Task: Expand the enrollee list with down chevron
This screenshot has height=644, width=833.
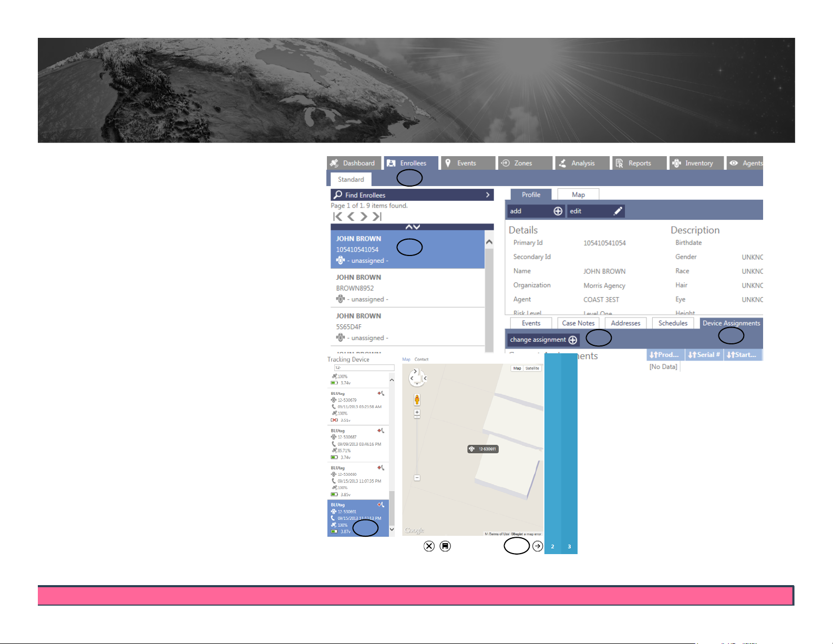Action: point(417,227)
